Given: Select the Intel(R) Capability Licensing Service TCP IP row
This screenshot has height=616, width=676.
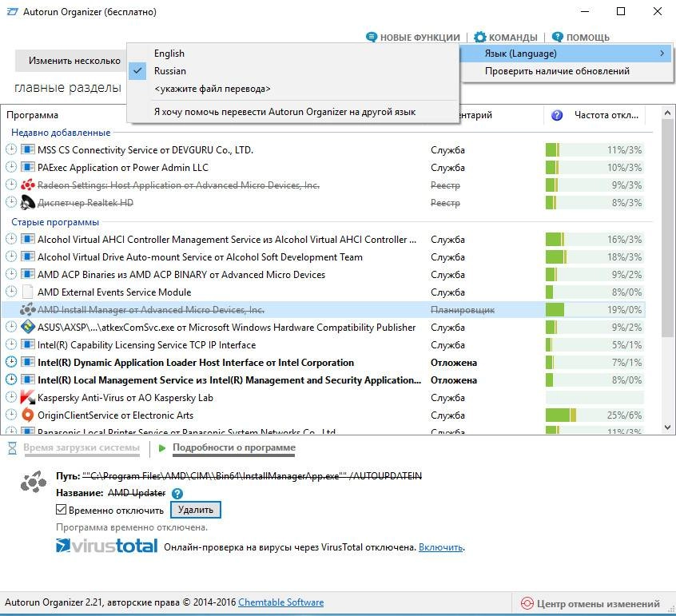Looking at the screenshot, I should [x=324, y=345].
